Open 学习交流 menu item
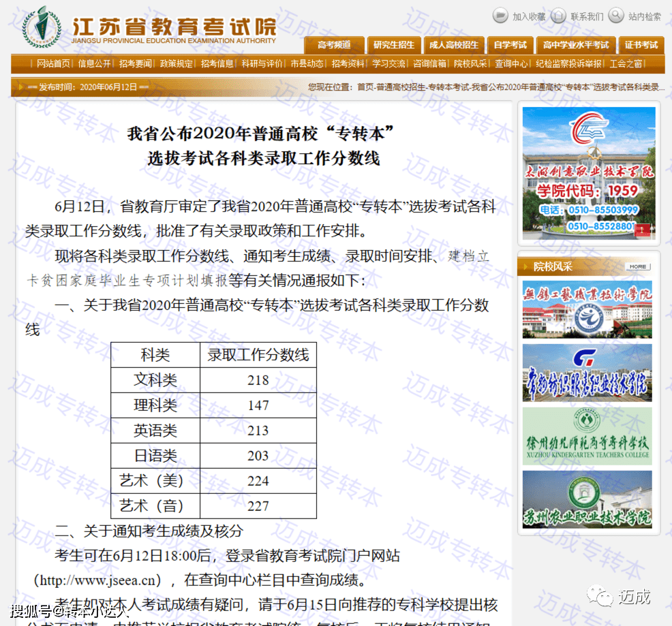 coord(388,64)
